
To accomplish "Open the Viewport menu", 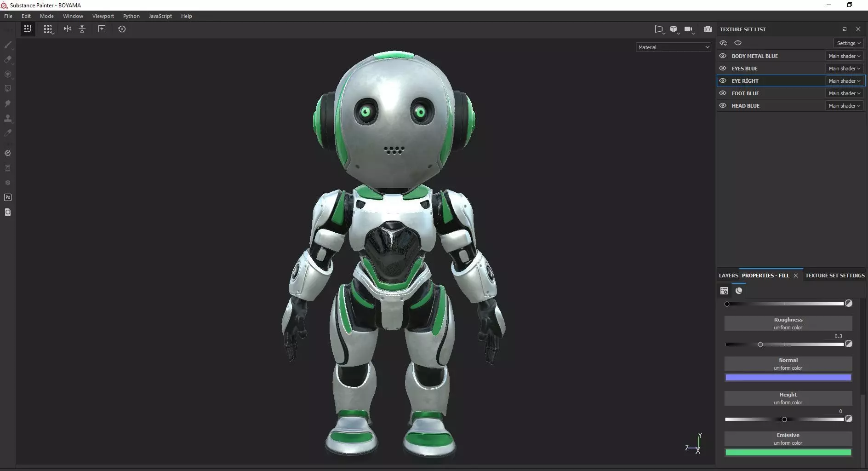I will 103,16.
